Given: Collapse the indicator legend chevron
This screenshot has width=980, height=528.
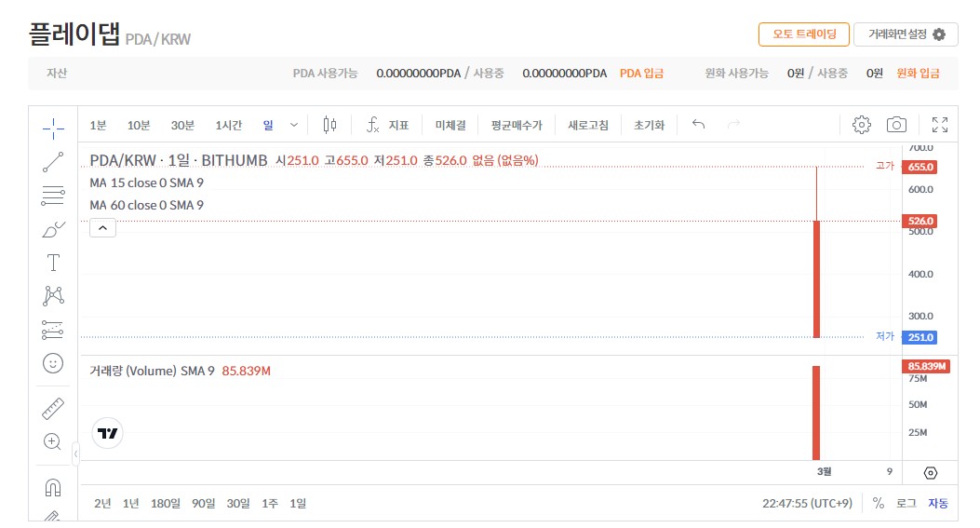Looking at the screenshot, I should click(102, 228).
